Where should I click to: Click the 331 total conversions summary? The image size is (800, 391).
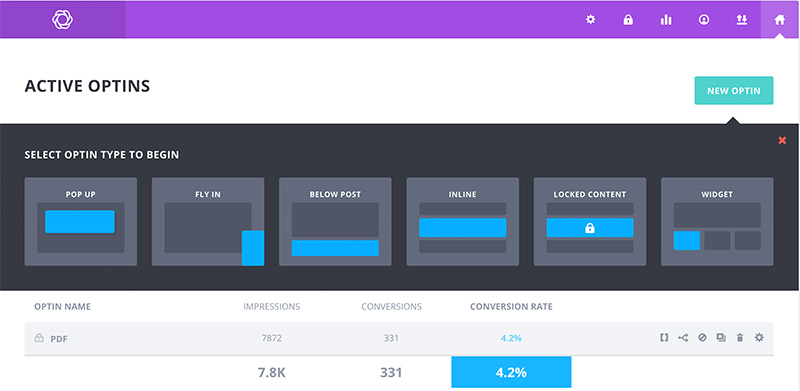(x=391, y=373)
